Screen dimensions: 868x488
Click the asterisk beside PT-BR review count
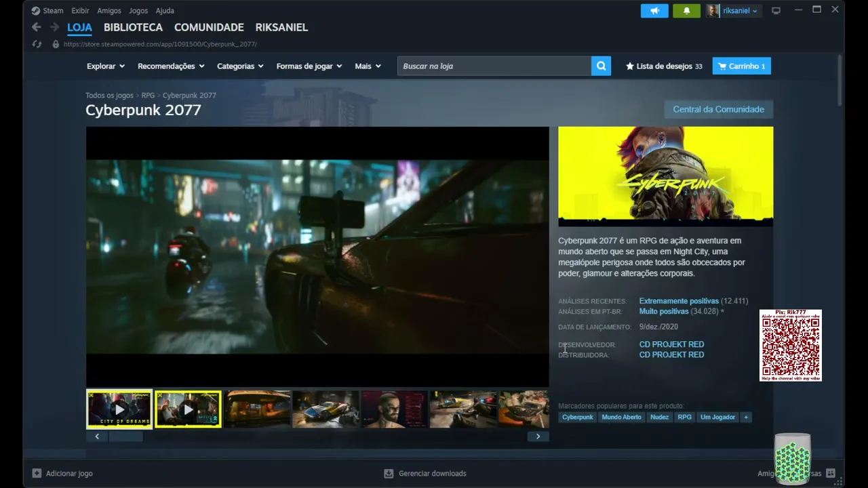pos(722,311)
